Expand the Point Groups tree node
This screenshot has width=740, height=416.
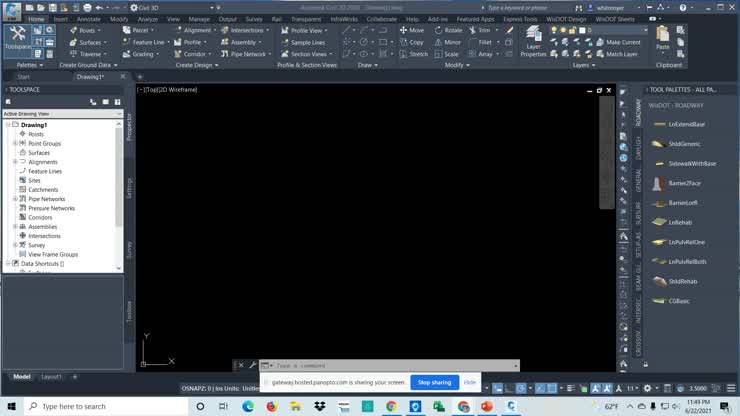(15, 143)
